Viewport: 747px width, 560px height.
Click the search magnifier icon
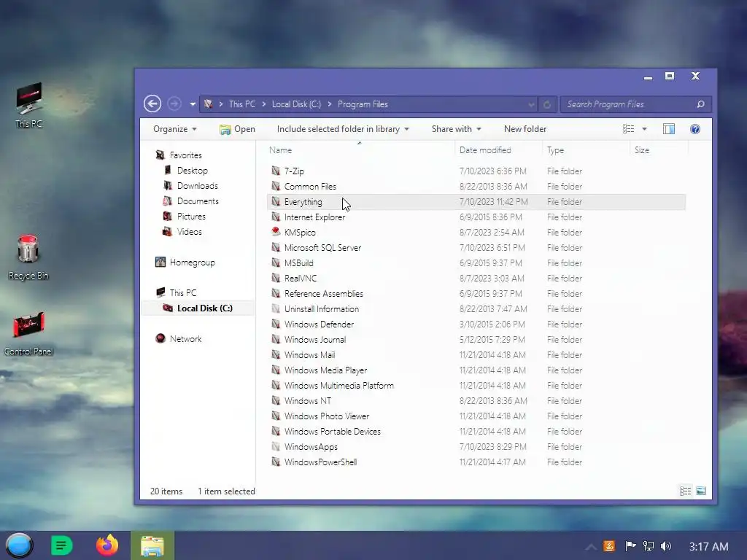coord(700,104)
